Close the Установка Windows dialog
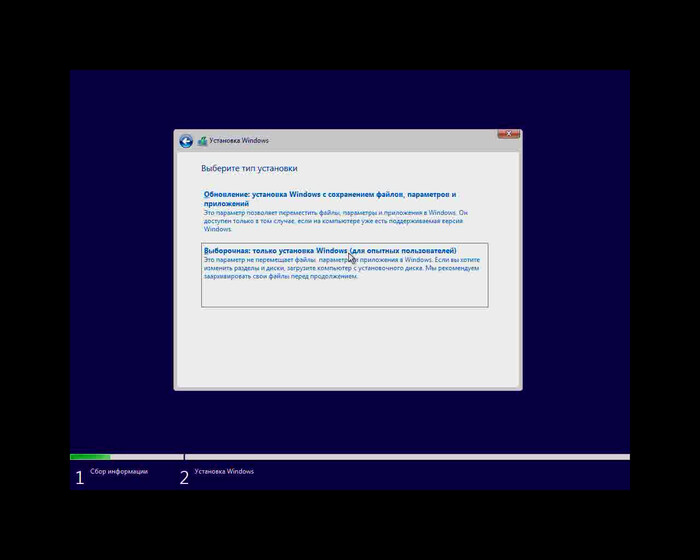Viewport: 700px width, 560px height. point(508,135)
